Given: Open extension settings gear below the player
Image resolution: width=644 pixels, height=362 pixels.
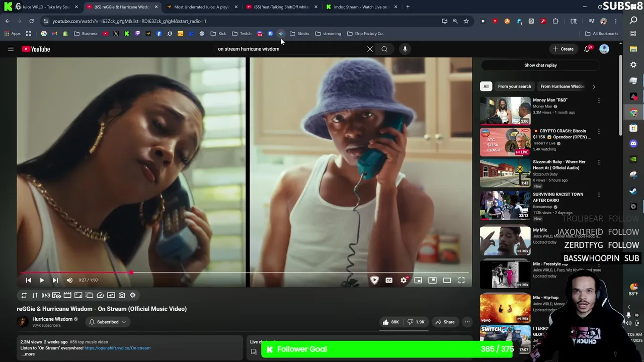Looking at the screenshot, I should pyautogui.click(x=133, y=295).
